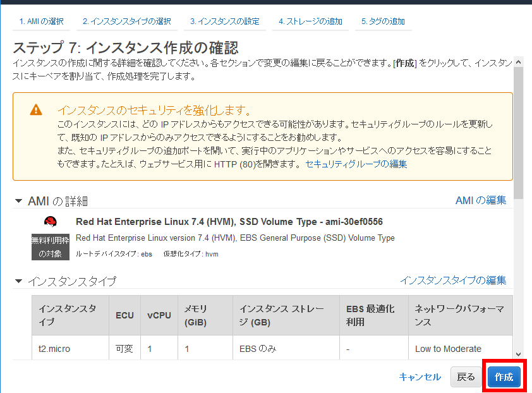Click the Red Hat logo icon
Screen dimensions: 532x393
click(50, 222)
